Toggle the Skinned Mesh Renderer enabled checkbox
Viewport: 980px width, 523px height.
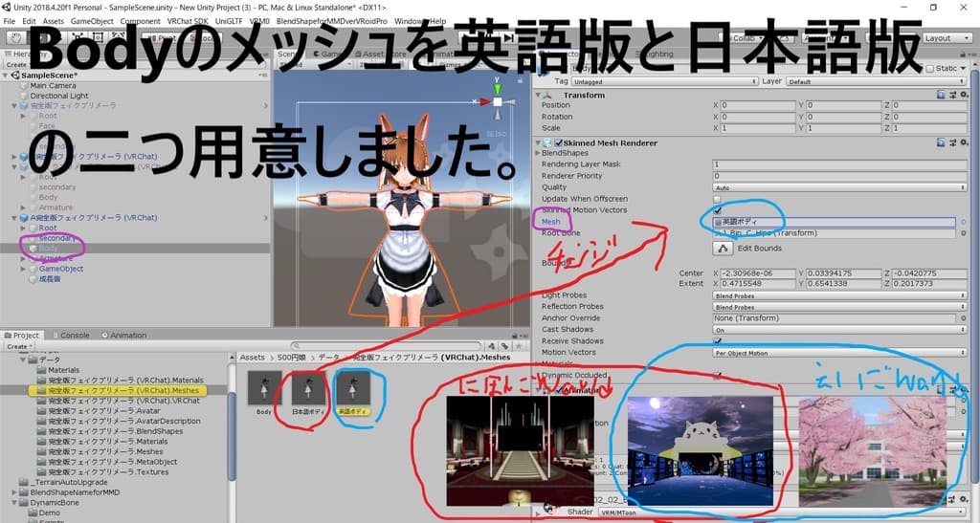558,143
